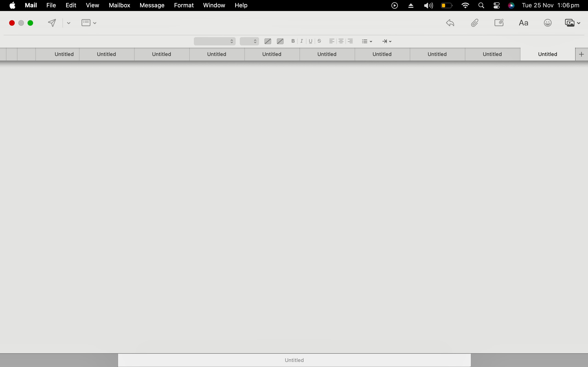Toggle italic formatting
The width and height of the screenshot is (588, 367).
point(302,41)
